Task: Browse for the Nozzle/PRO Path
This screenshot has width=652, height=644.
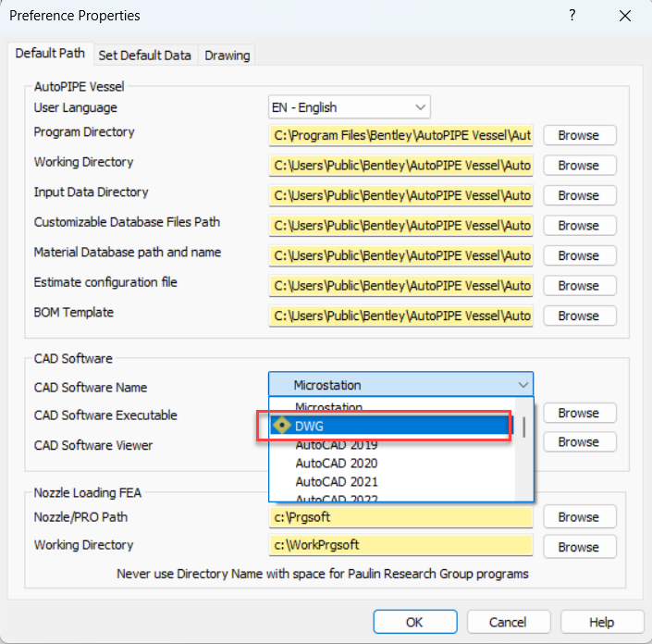Action: pos(580,516)
